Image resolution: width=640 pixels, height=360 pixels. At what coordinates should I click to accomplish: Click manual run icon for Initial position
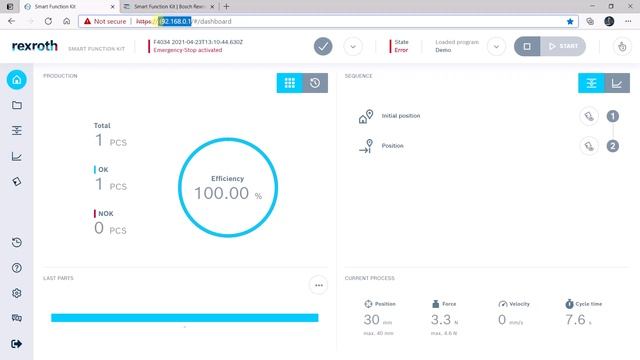589,116
